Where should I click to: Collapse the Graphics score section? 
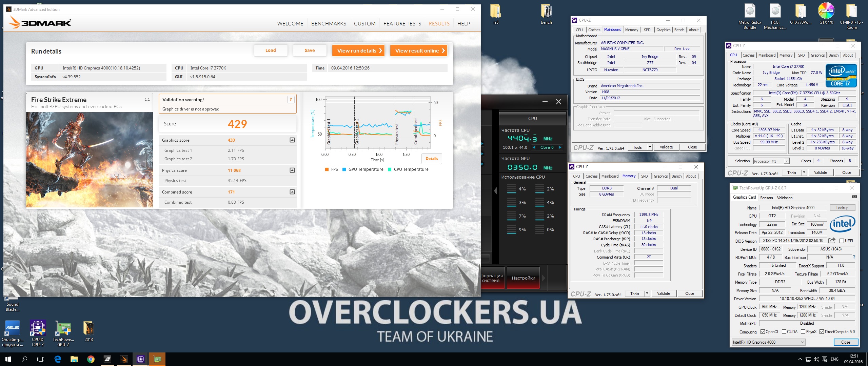[292, 140]
